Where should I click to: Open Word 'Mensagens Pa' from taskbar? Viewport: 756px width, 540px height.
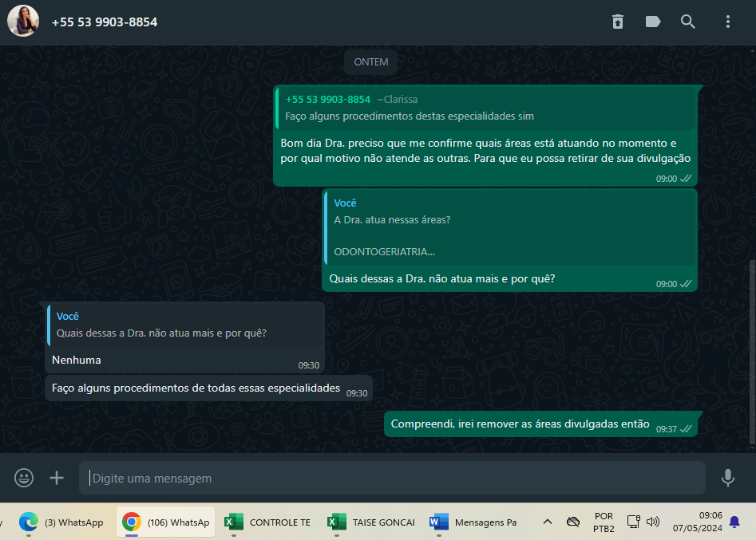tap(473, 522)
